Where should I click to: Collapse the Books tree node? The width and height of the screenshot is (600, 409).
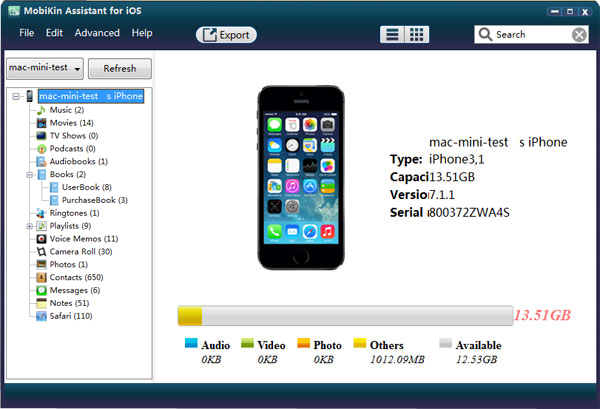point(29,174)
